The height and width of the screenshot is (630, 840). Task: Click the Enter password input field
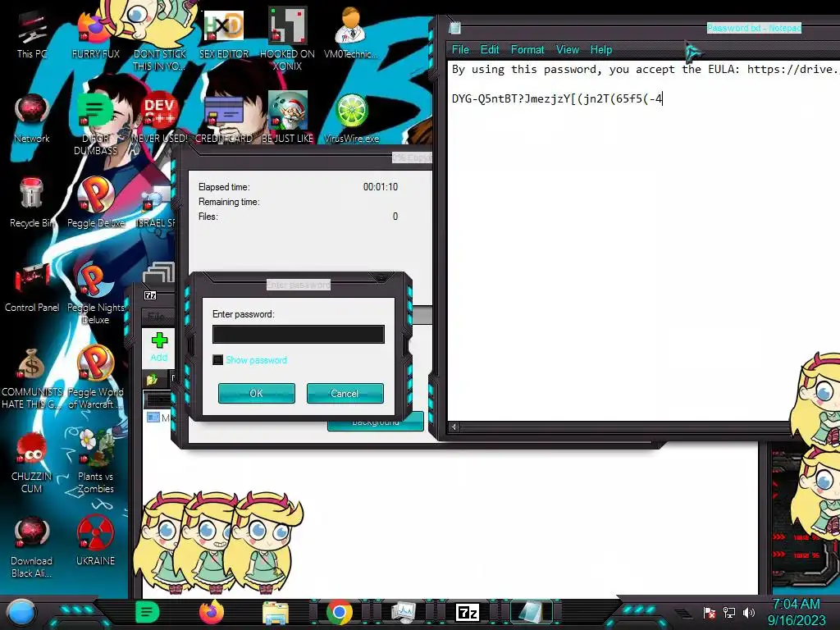pyautogui.click(x=299, y=335)
